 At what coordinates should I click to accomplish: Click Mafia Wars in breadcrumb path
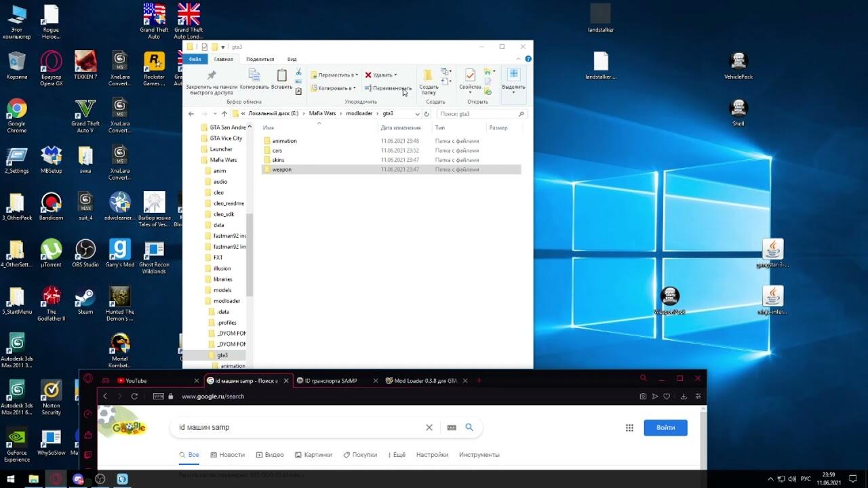click(x=322, y=113)
